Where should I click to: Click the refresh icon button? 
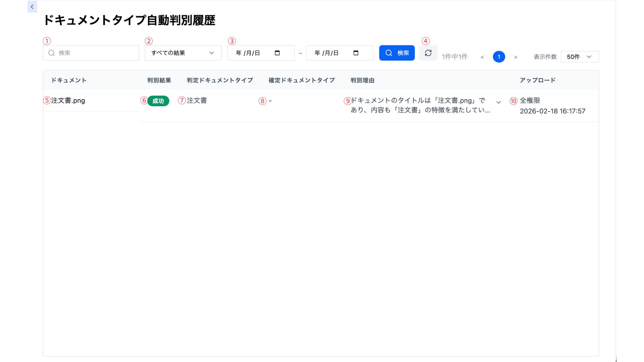click(428, 53)
